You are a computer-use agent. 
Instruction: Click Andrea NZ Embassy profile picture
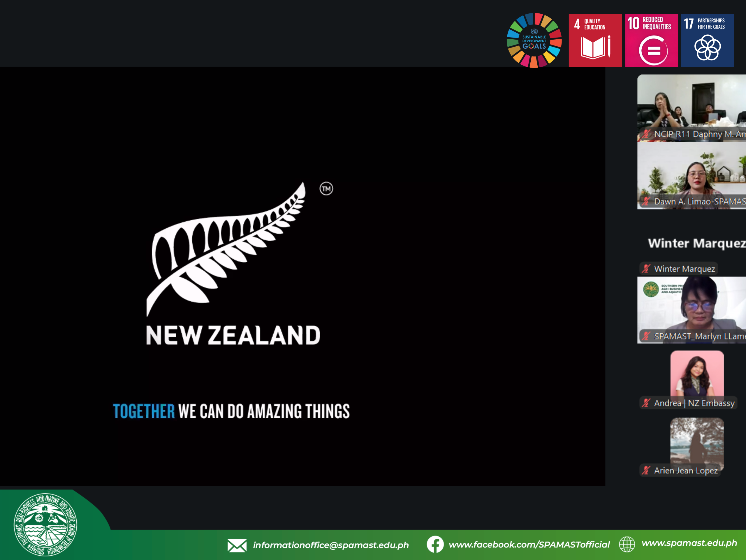[697, 373]
